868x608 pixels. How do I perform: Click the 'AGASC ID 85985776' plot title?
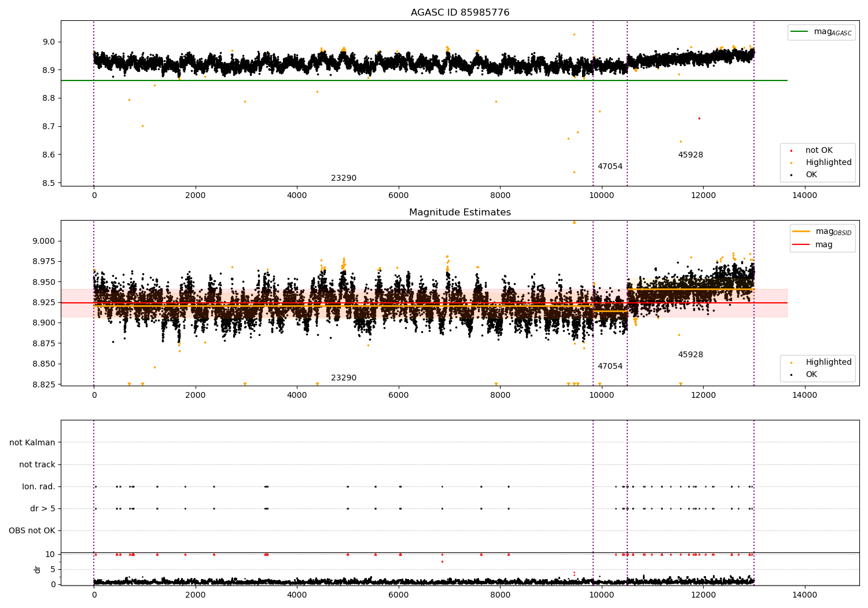click(x=460, y=13)
